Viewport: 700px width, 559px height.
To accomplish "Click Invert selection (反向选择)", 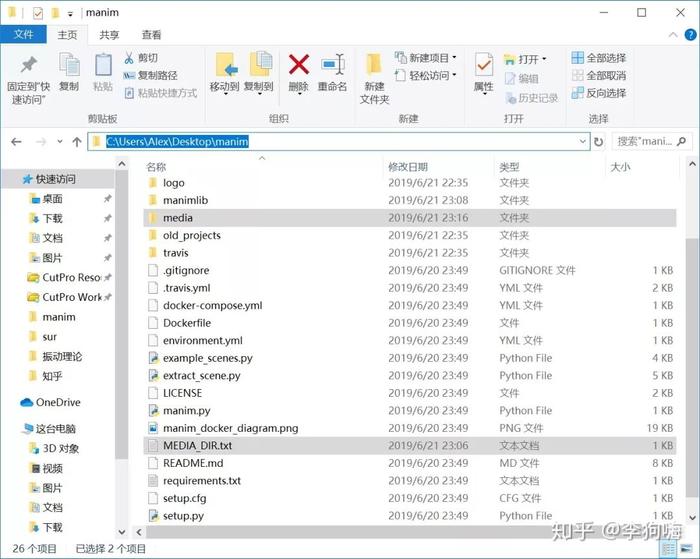I will click(x=599, y=93).
